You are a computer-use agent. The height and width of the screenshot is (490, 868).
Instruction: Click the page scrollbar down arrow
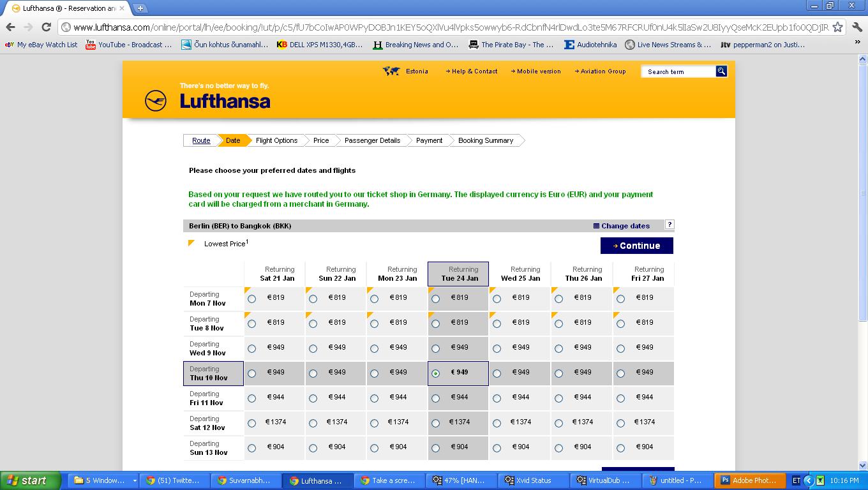tap(863, 466)
